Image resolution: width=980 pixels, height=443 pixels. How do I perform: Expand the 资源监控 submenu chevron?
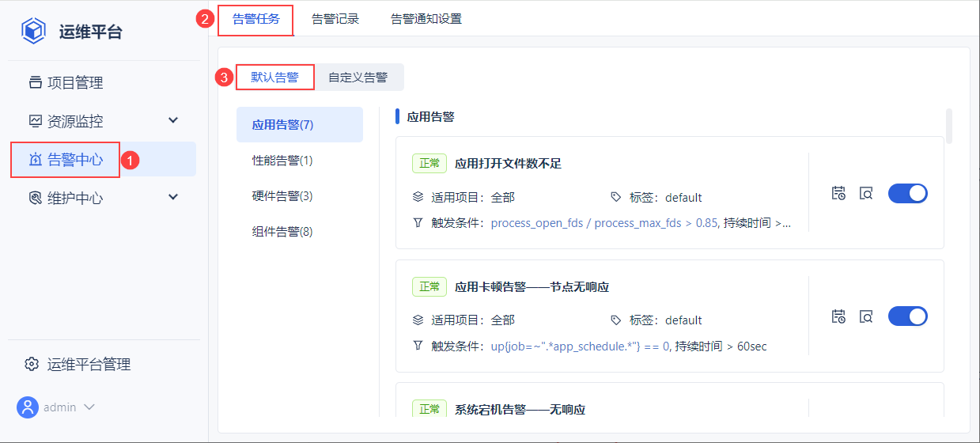174,120
